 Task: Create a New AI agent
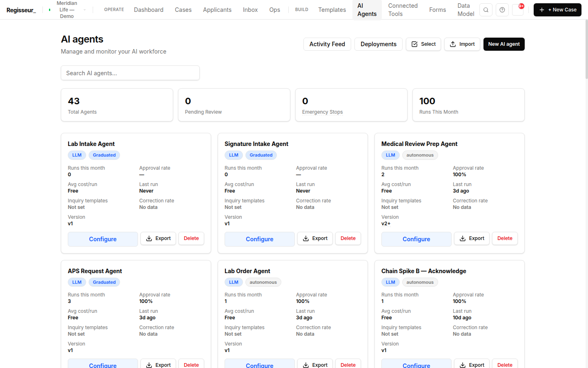[504, 44]
